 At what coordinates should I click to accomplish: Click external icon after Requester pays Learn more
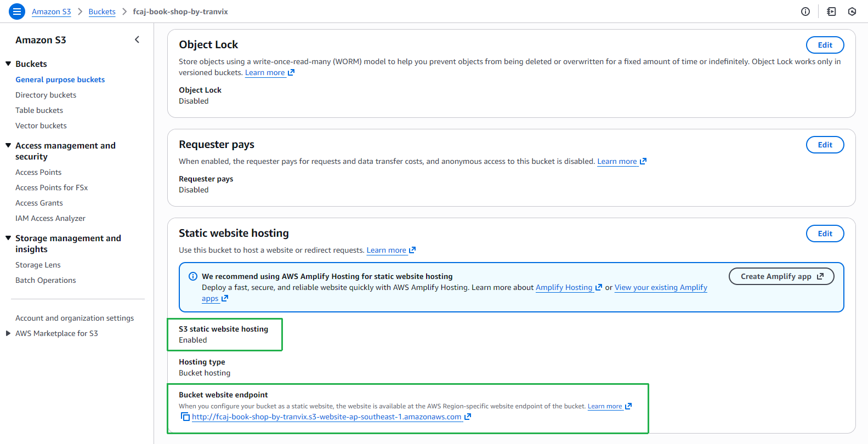tap(643, 161)
